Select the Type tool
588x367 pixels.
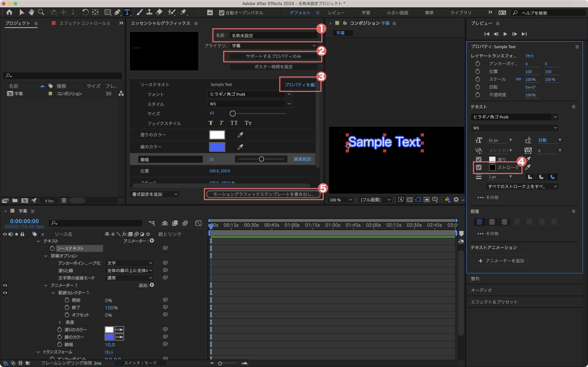(x=127, y=12)
